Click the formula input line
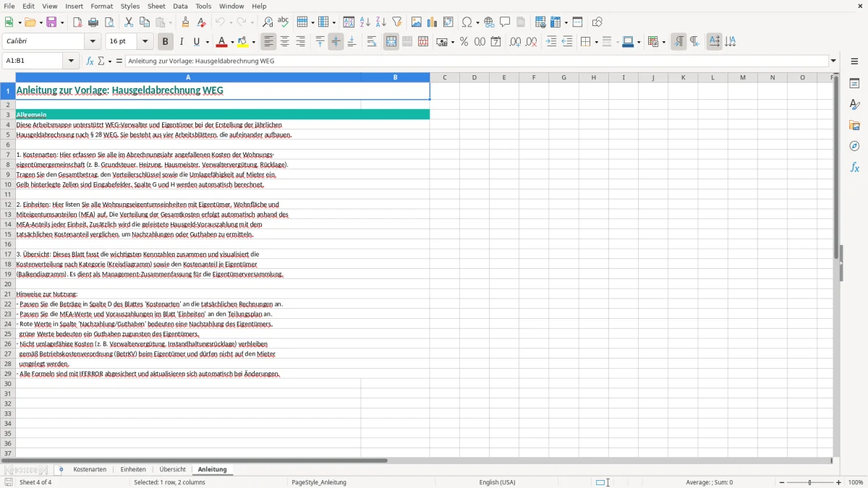The height and width of the screenshot is (488, 868). pos(476,61)
